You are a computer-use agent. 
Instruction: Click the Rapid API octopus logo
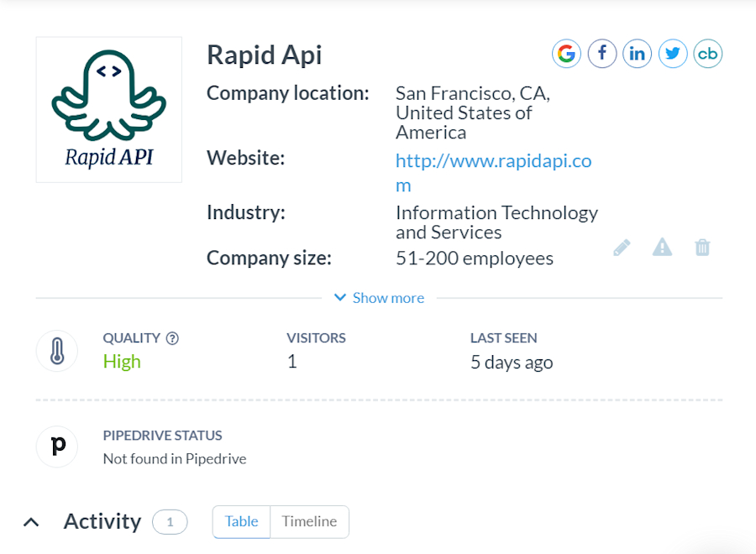108,109
